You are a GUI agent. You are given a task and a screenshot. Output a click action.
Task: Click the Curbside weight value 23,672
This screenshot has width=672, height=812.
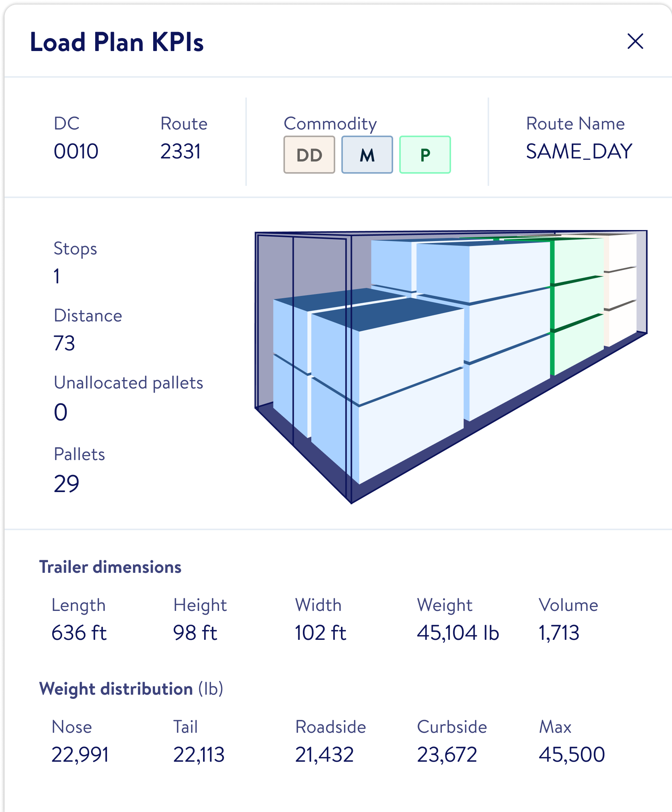coord(447,754)
